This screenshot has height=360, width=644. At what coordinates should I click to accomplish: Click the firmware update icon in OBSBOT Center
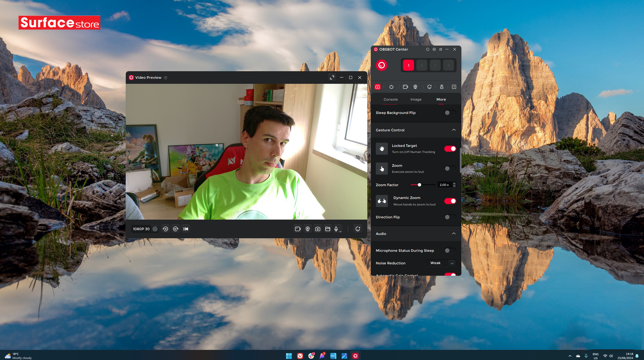coord(430,87)
